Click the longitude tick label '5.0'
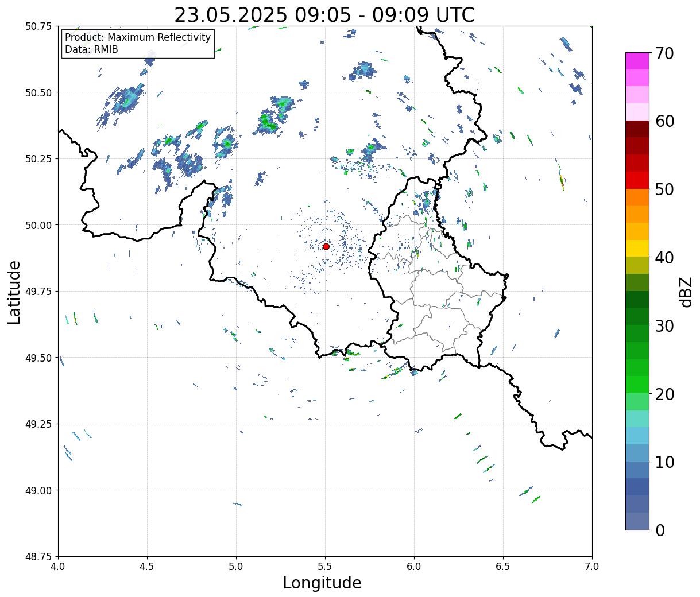Viewport: 700px width, 597px height. point(236,567)
